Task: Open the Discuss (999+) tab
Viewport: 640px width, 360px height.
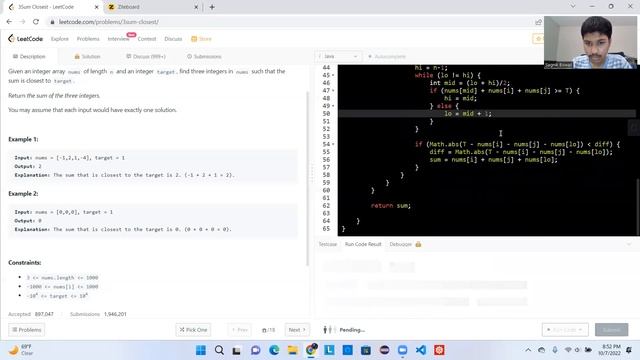Action: [x=146, y=56]
